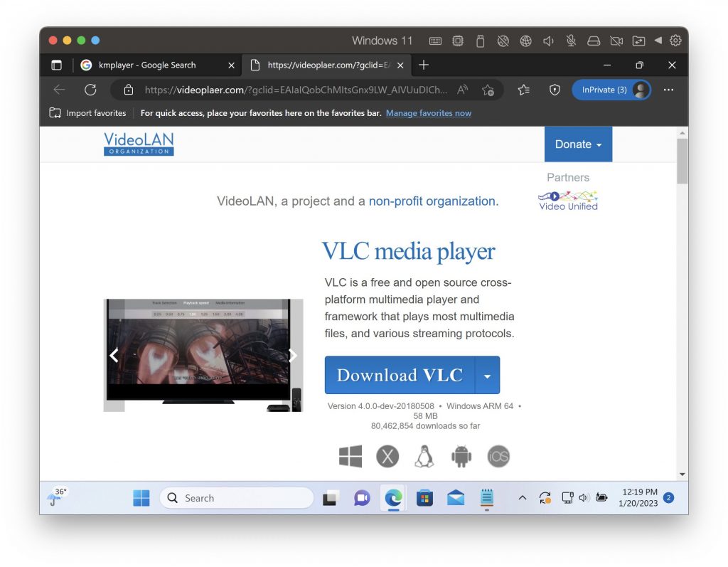Select the macOS X platform icon
728x567 pixels.
tap(387, 457)
